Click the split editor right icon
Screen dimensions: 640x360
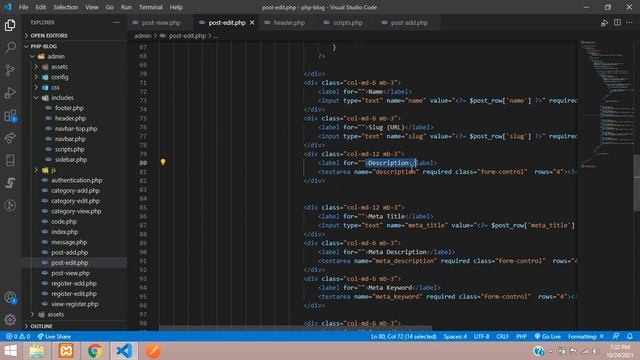point(617,22)
